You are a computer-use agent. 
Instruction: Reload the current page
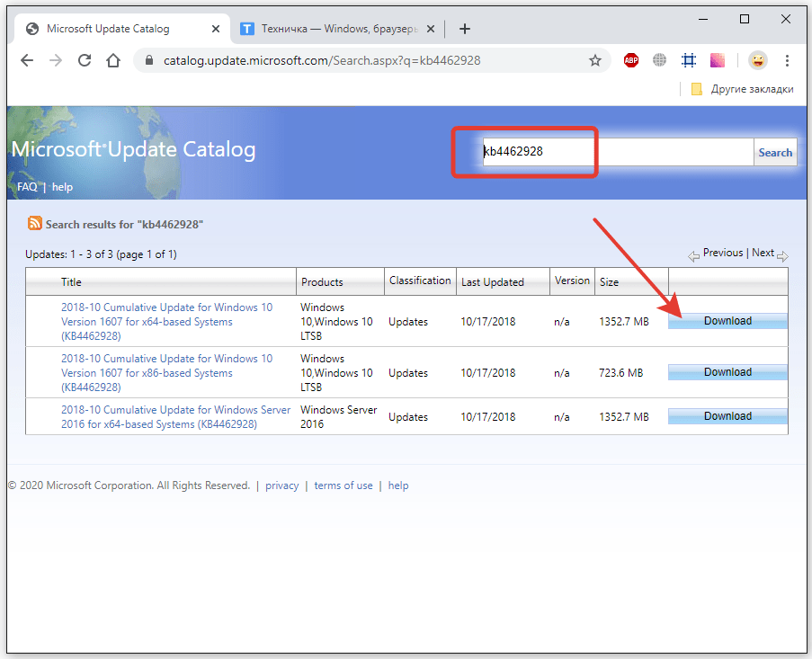pyautogui.click(x=85, y=60)
